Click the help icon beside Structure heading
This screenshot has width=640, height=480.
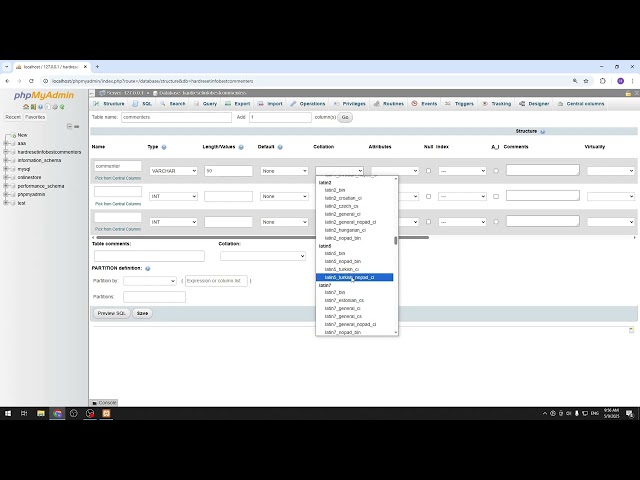pyautogui.click(x=542, y=131)
